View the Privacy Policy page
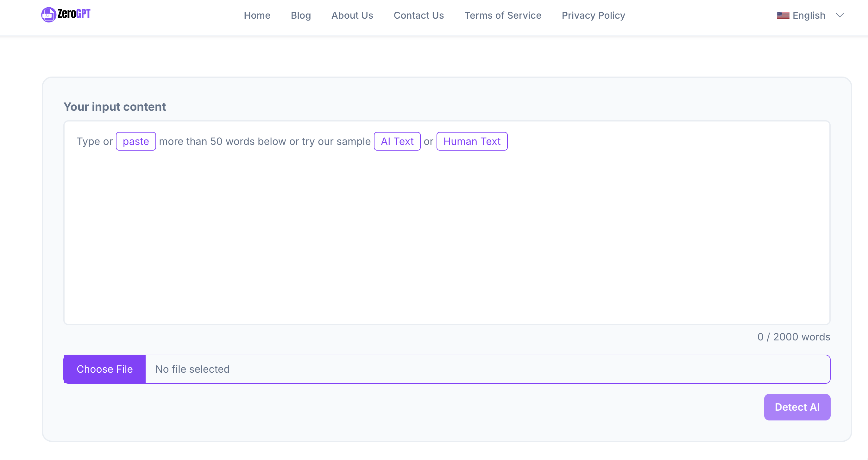 593,16
